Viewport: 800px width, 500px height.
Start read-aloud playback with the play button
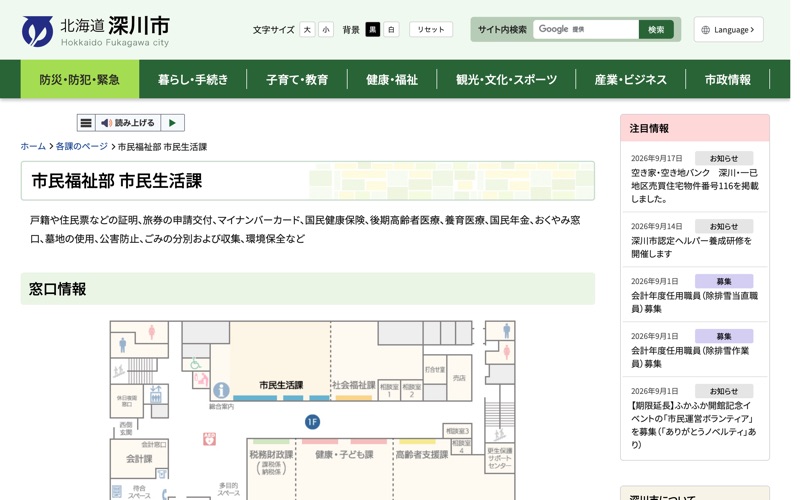tap(172, 123)
